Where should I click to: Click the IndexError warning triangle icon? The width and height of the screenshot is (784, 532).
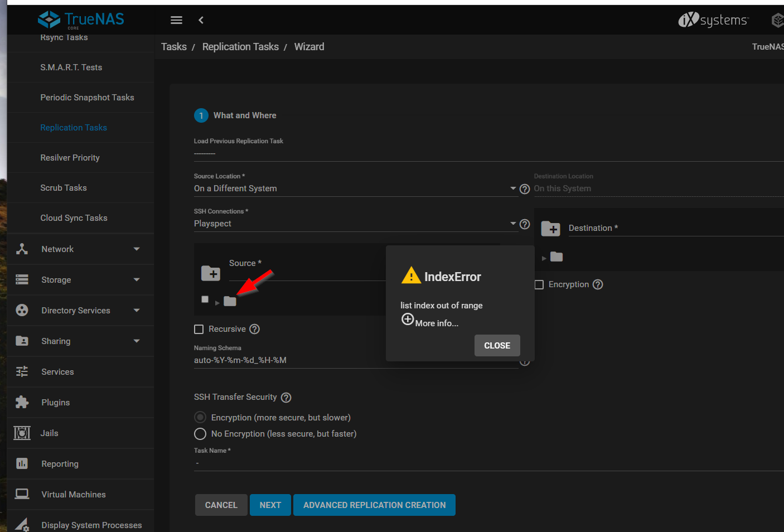pyautogui.click(x=411, y=275)
